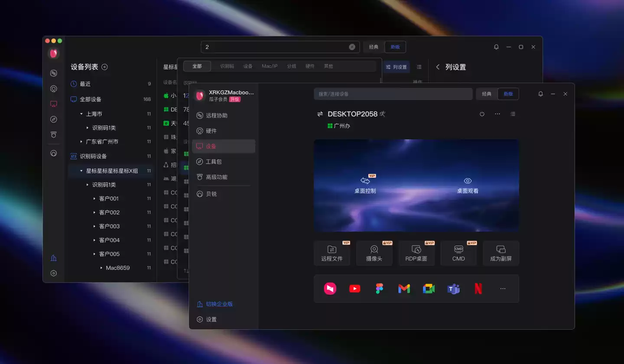624x364 pixels.
Task: Open 远程文件 remote file tool
Action: point(331,253)
